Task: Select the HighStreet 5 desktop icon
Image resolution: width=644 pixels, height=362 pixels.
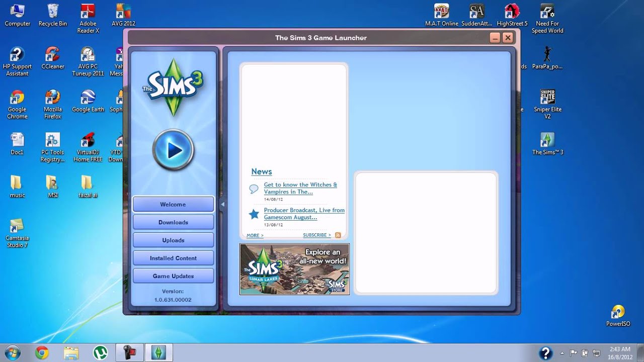Action: [x=512, y=15]
